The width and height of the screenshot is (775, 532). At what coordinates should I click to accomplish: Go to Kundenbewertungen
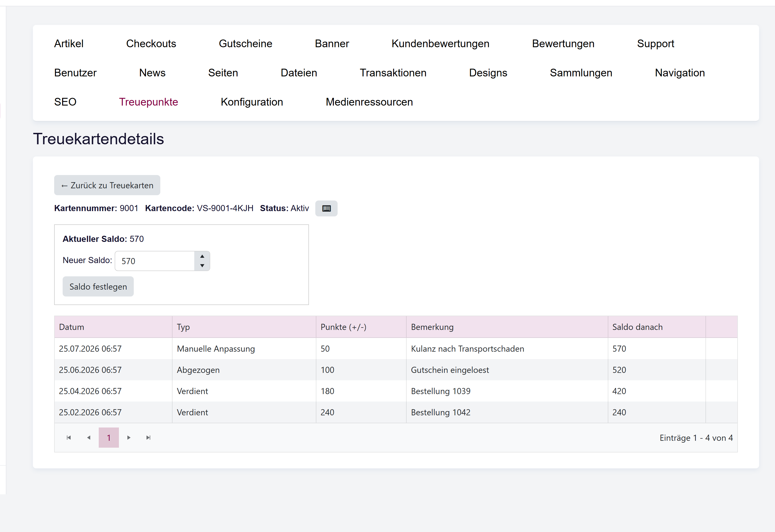pos(440,44)
